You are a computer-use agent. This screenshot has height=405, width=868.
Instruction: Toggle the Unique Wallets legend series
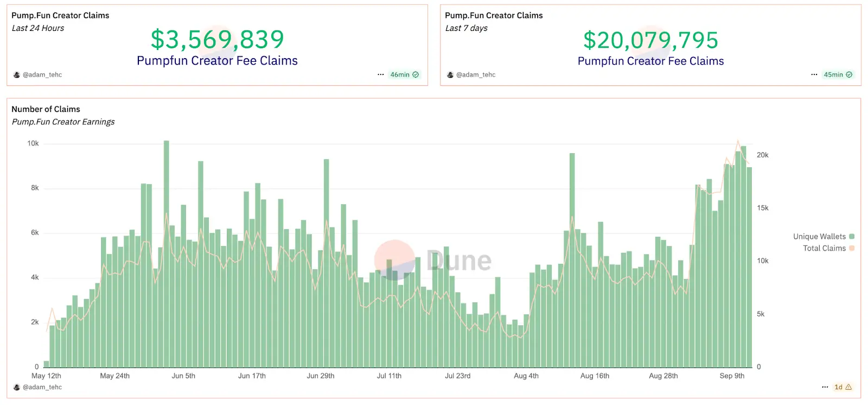[x=824, y=237]
